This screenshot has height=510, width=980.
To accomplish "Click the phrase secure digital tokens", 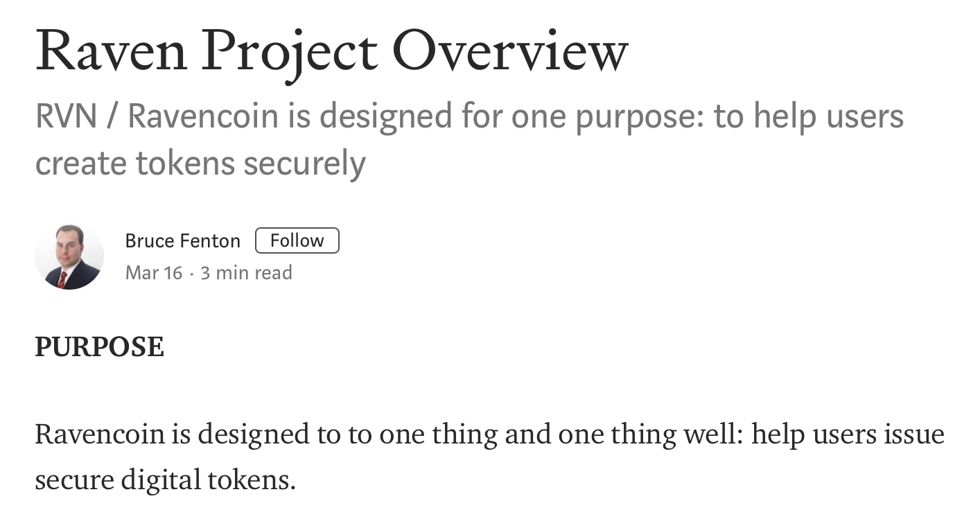I will [165, 480].
